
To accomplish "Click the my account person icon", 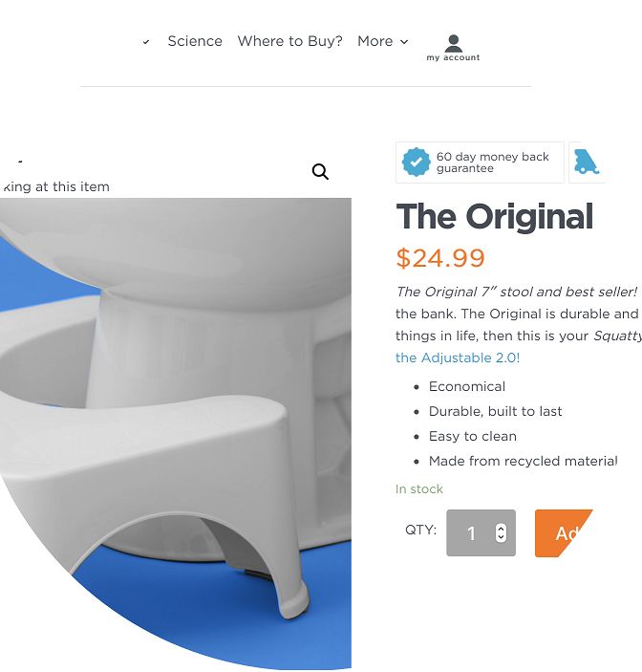I will pos(454,43).
